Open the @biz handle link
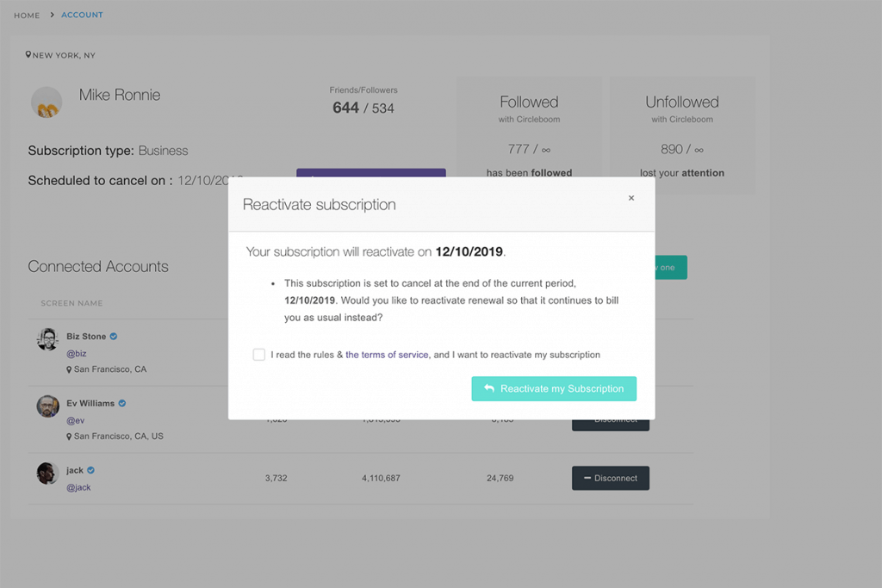The width and height of the screenshot is (882, 588). point(77,354)
